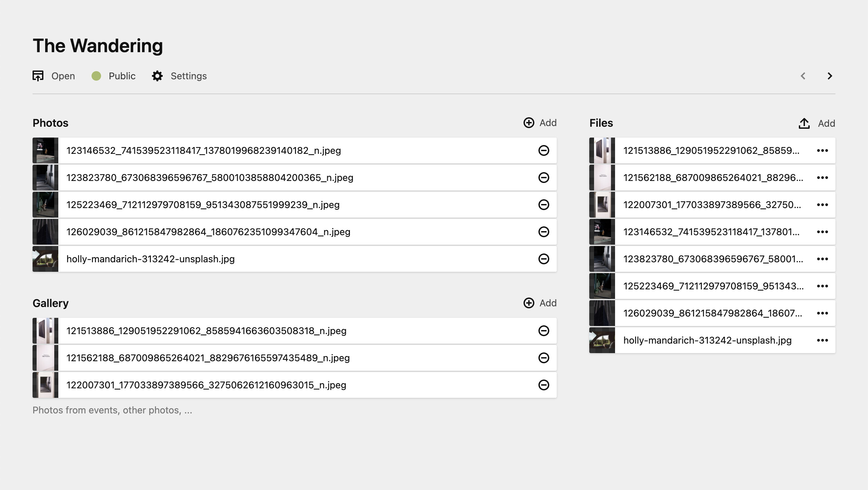868x490 pixels.
Task: Select 126029039_861215847982864 filename in Photos
Action: 209,232
